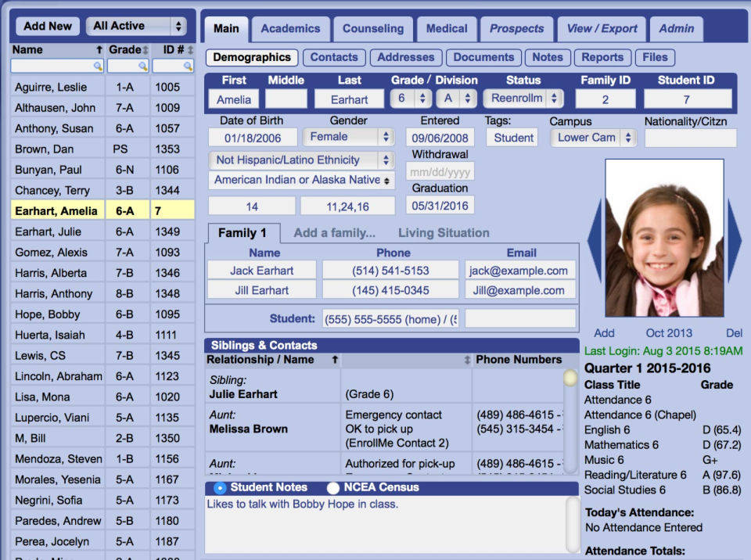Click the ID # column search magnifier icon
The image size is (751, 560).
pos(188,67)
